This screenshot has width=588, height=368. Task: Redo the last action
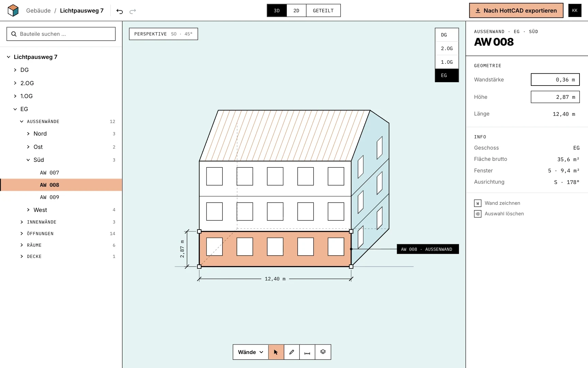pyautogui.click(x=133, y=11)
